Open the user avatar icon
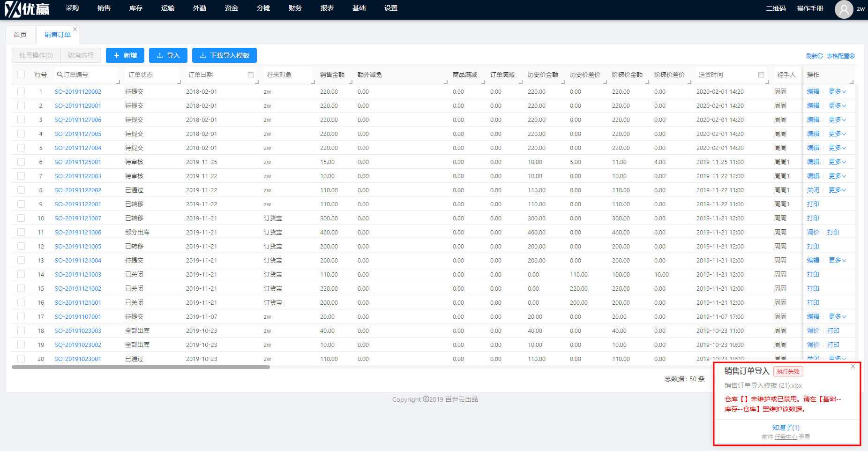 (x=844, y=9)
